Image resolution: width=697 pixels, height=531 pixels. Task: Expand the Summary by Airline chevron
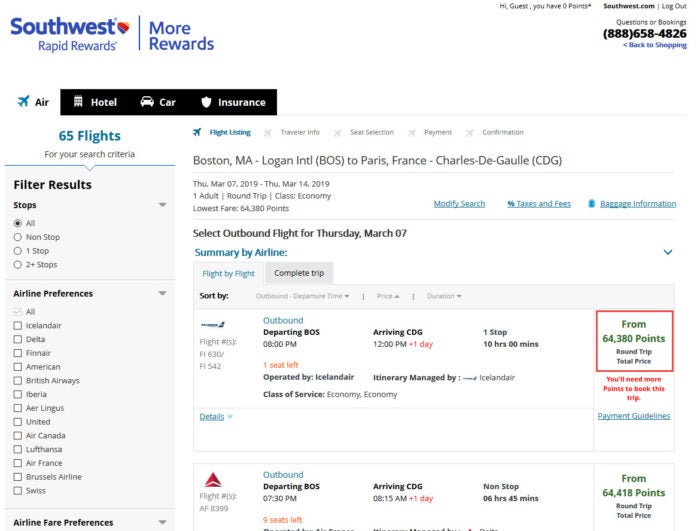[x=668, y=252]
